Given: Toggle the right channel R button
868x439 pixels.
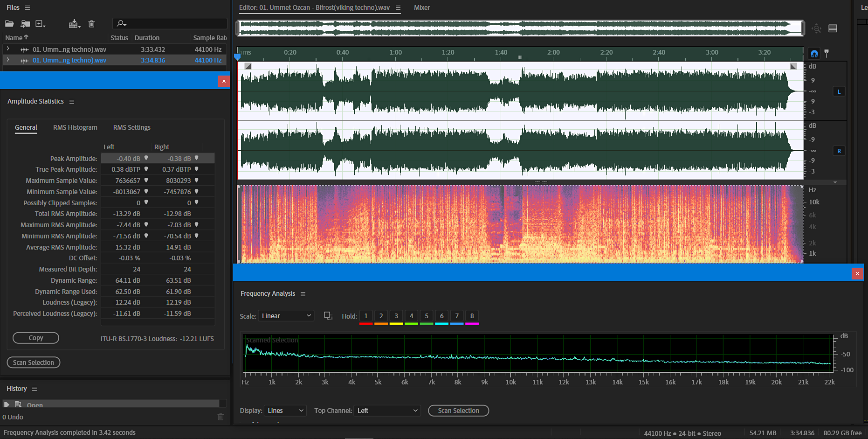Looking at the screenshot, I should click(839, 151).
